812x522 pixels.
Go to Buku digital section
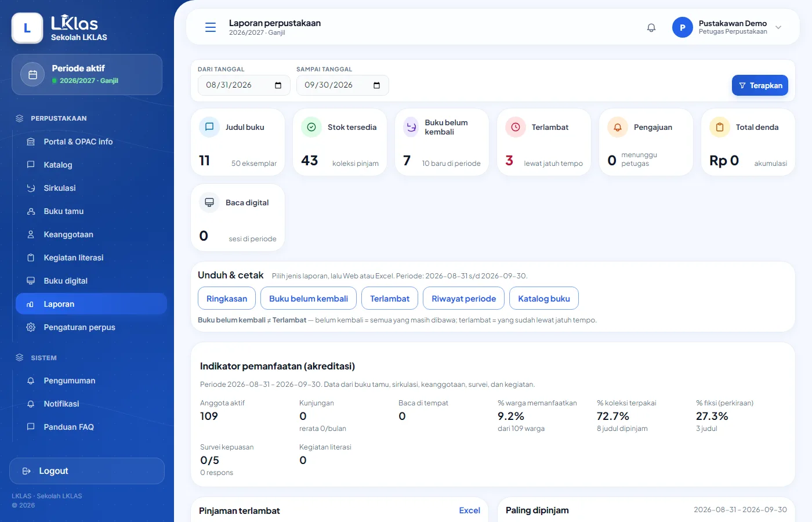(x=91, y=281)
